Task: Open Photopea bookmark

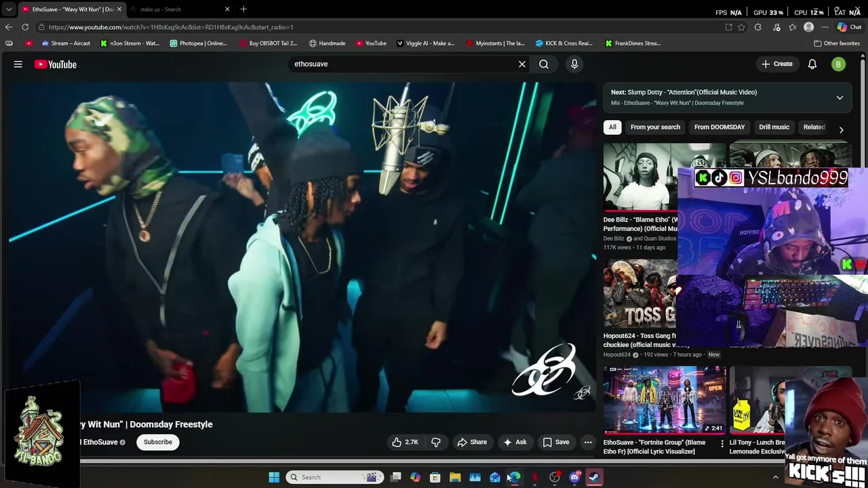Action: (199, 43)
